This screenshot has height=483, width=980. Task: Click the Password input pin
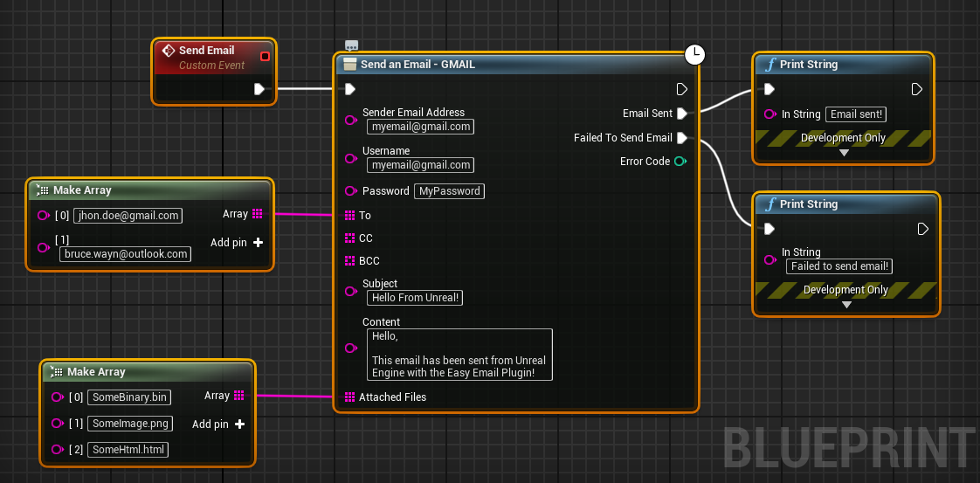click(351, 190)
